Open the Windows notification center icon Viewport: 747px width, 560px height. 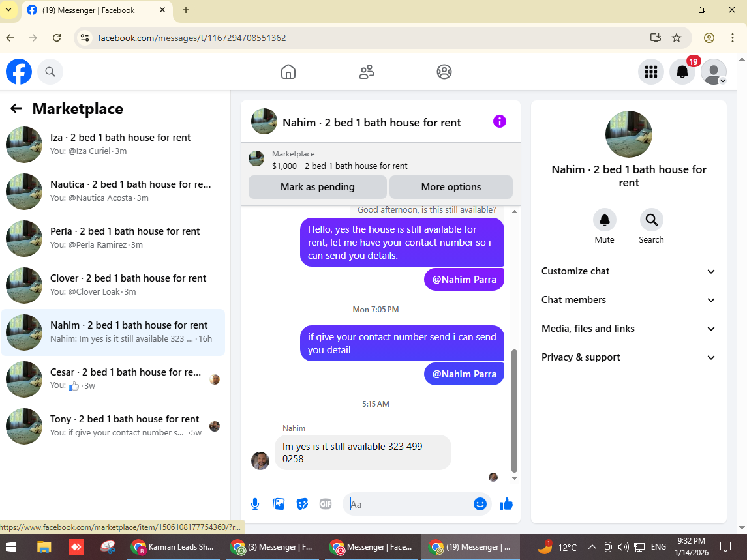coord(725,547)
